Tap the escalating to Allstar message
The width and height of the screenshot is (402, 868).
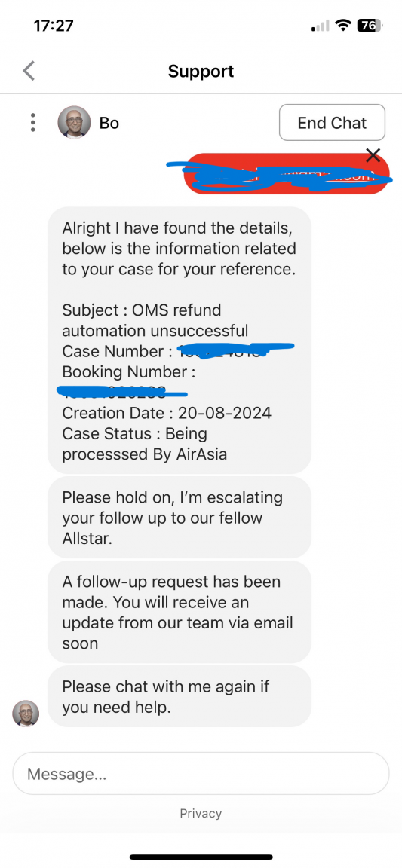tap(179, 517)
